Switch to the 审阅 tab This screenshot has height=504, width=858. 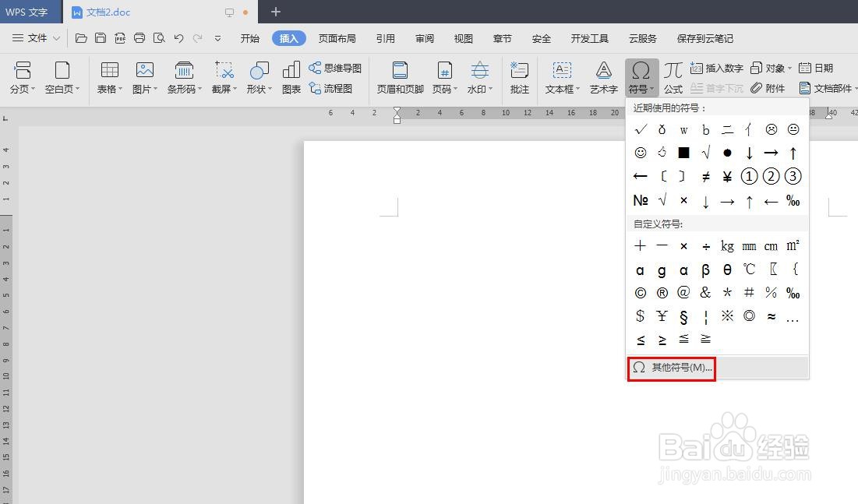click(x=424, y=38)
